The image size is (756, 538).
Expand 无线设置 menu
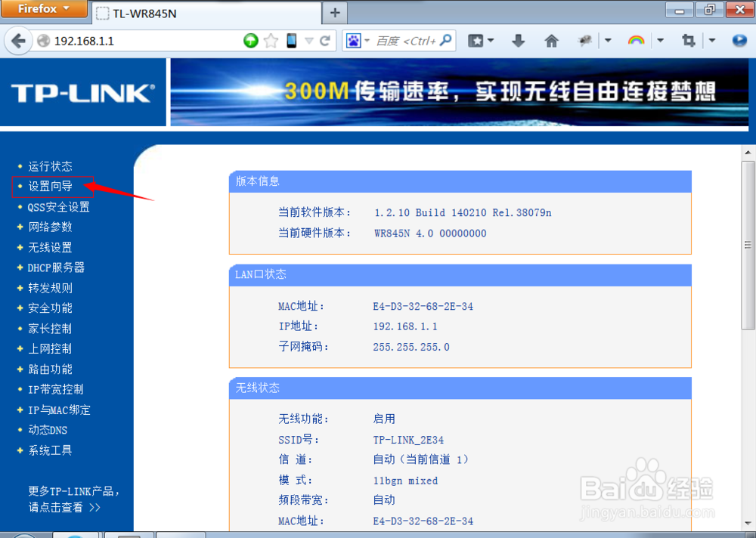[x=50, y=247]
